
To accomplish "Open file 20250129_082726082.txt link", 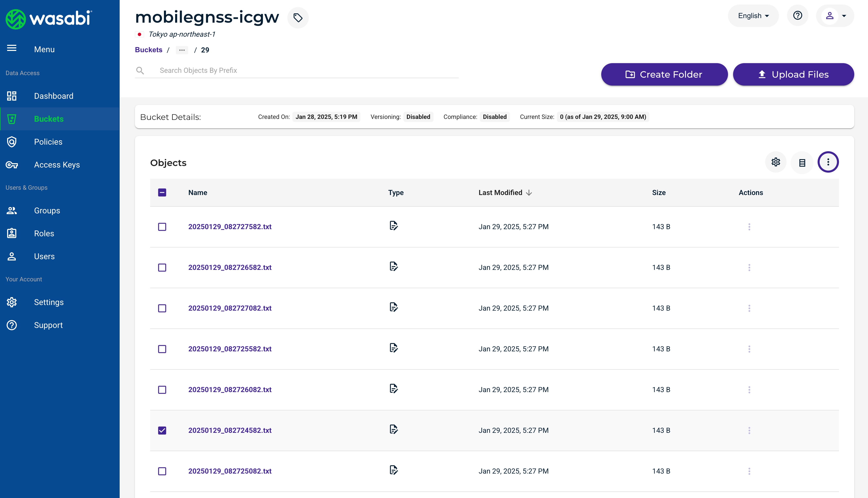I will (x=230, y=390).
